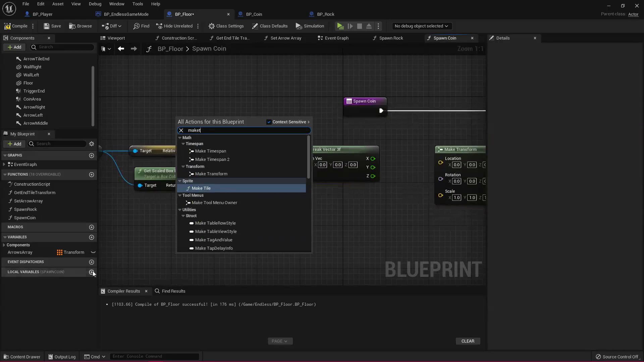Start Simulation mode

pyautogui.click(x=310, y=26)
